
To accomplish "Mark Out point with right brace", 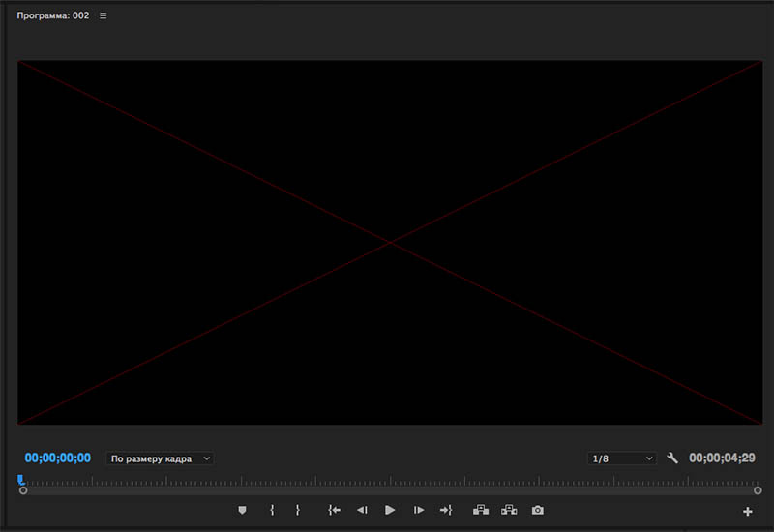I will 298,510.
